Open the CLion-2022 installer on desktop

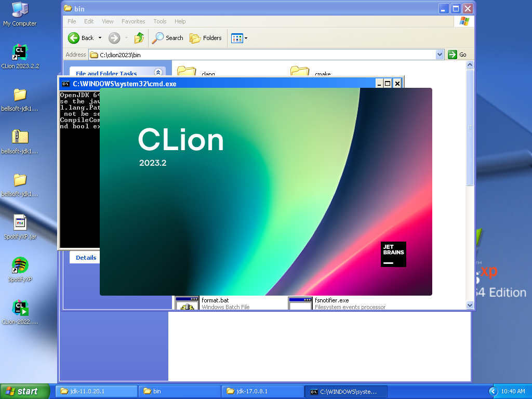click(20, 312)
